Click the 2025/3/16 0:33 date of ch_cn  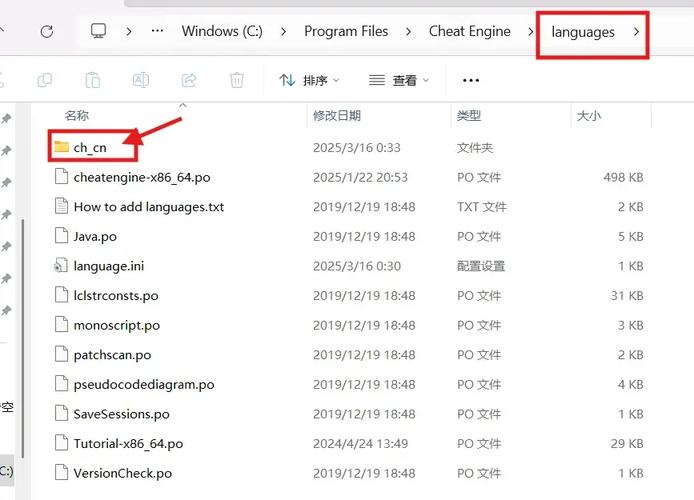(x=356, y=148)
